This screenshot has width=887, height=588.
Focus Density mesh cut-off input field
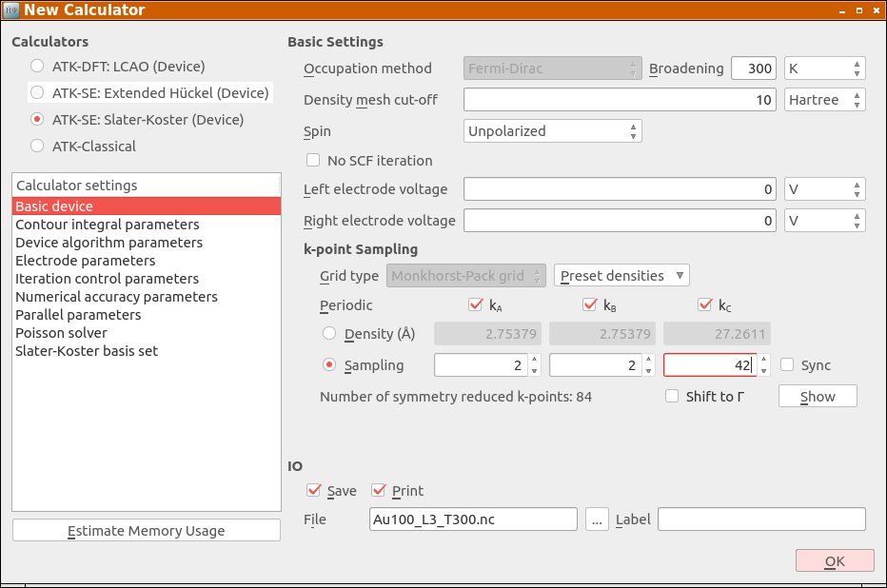620,100
